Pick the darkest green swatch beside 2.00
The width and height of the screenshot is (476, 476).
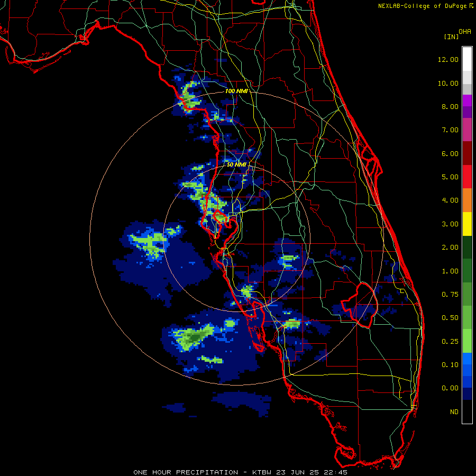pos(467,248)
